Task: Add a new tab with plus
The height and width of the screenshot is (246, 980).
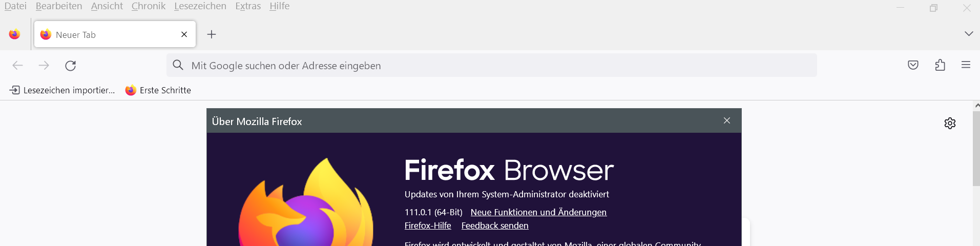Action: [212, 34]
